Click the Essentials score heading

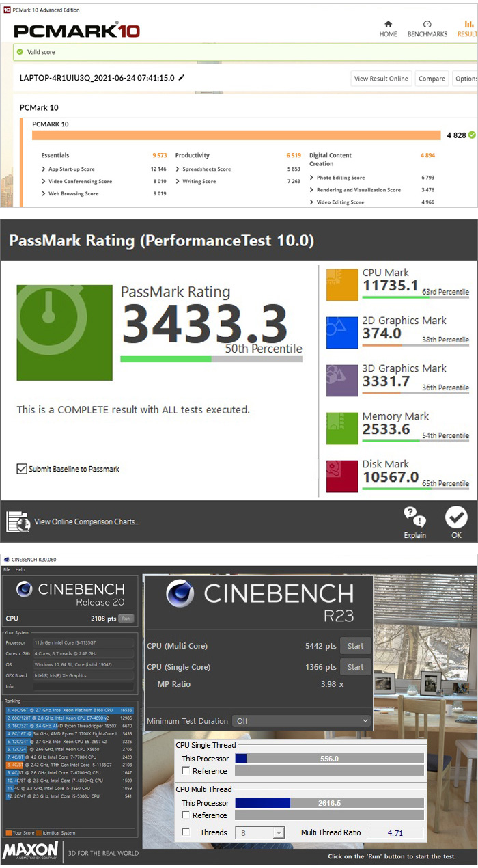[55, 155]
